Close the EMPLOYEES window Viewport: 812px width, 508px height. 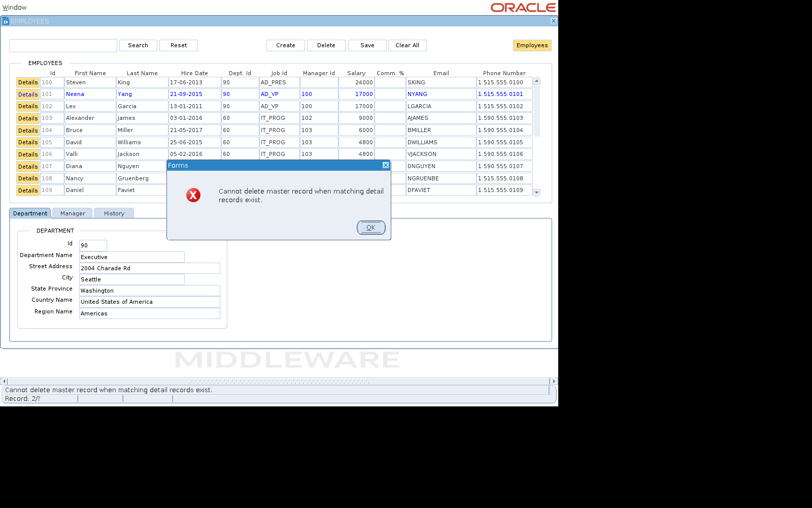(x=554, y=21)
